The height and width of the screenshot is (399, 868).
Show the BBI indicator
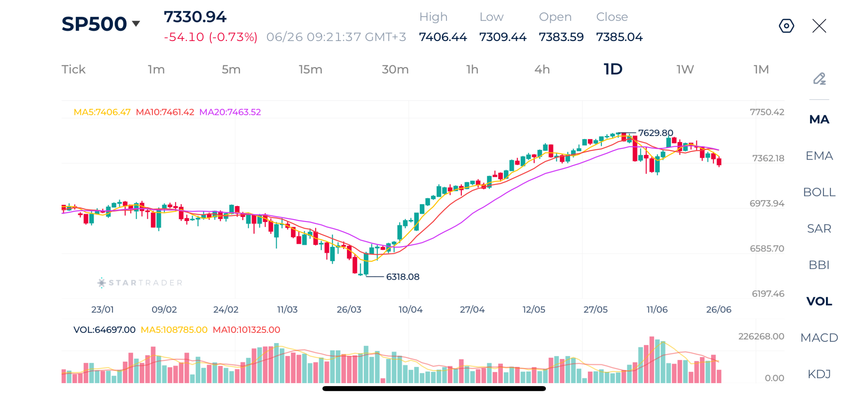click(819, 264)
